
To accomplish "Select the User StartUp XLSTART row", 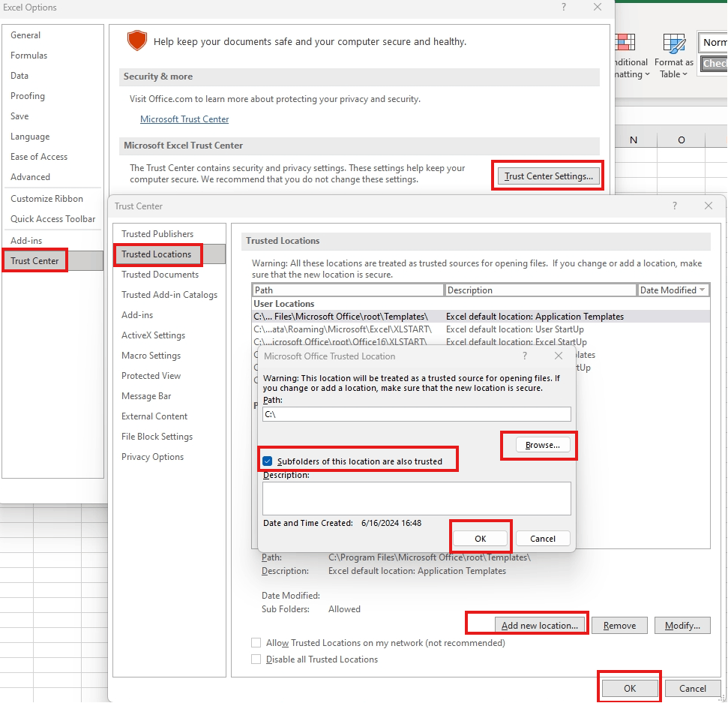I will click(x=481, y=329).
